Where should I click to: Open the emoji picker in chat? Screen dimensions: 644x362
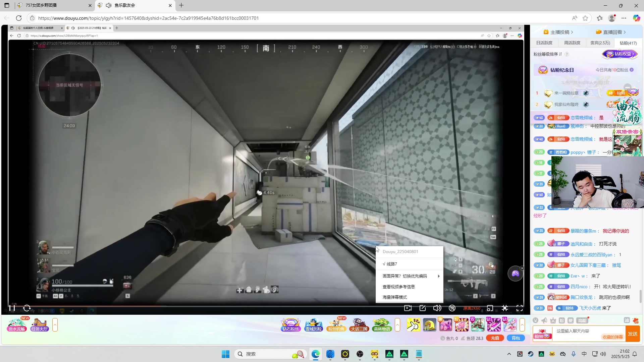[x=536, y=320]
